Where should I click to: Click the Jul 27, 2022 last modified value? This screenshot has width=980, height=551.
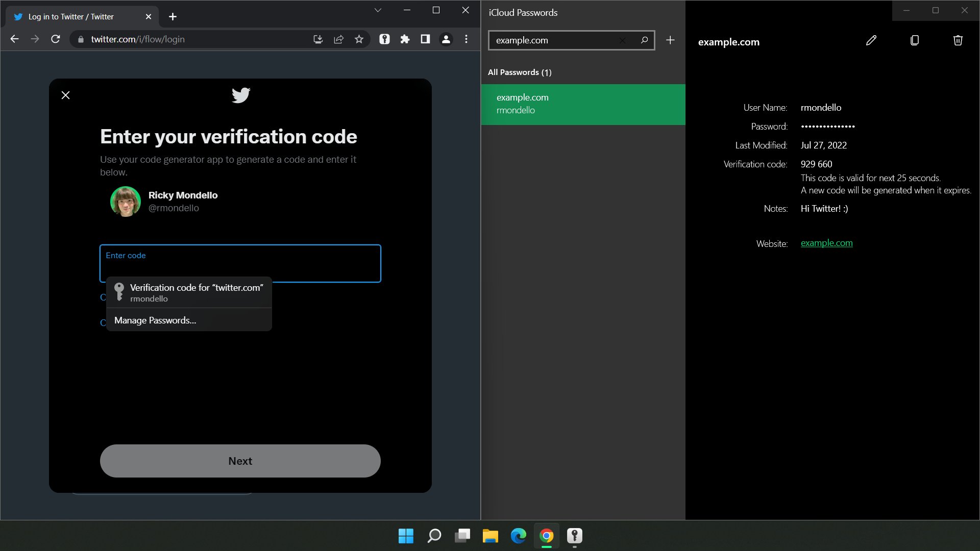(824, 145)
